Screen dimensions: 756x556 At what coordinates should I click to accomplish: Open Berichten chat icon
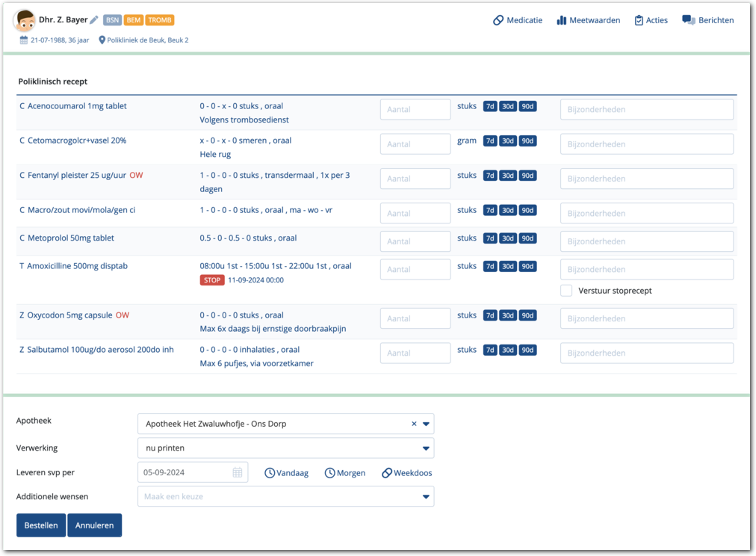[688, 20]
